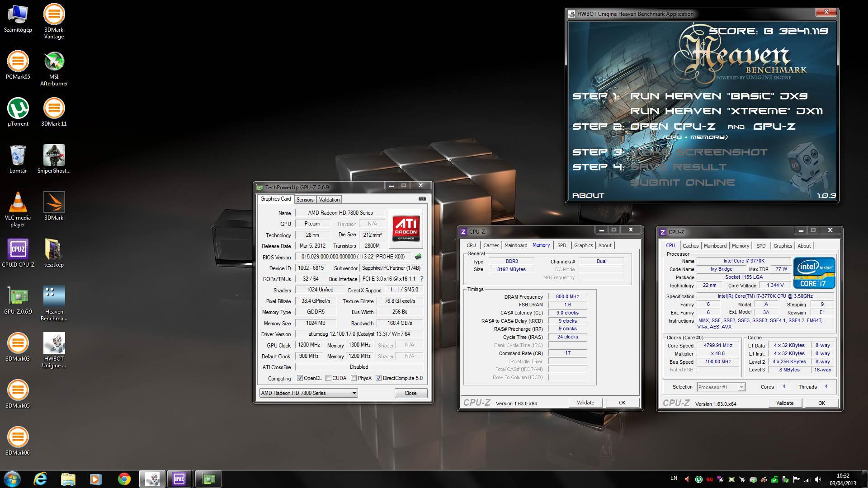Launch Internet Explorer from the taskbar
868x488 pixels.
40,479
